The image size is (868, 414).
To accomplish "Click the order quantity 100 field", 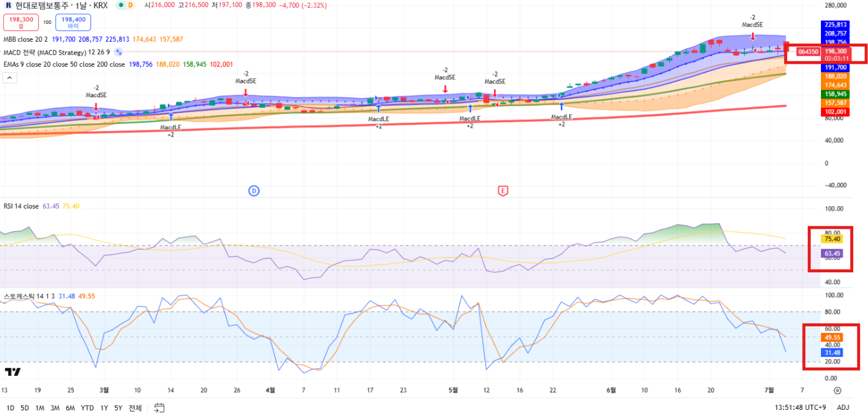I will (x=47, y=22).
